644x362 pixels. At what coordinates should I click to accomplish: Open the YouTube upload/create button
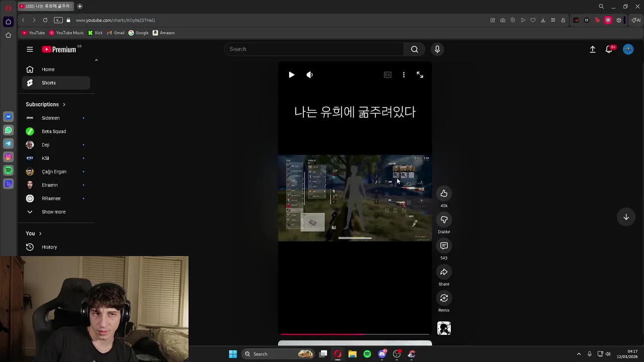click(593, 49)
